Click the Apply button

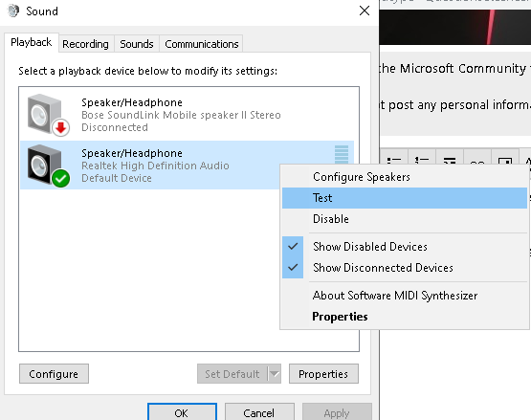click(x=337, y=412)
